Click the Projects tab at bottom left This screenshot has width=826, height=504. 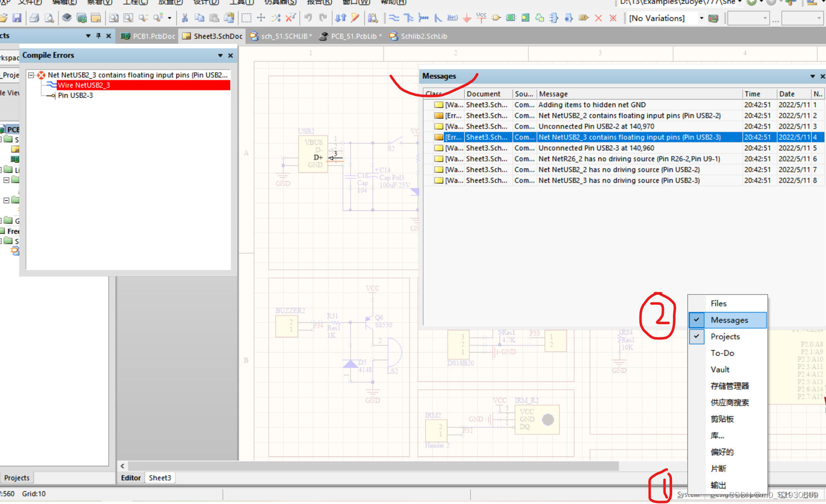pos(17,478)
